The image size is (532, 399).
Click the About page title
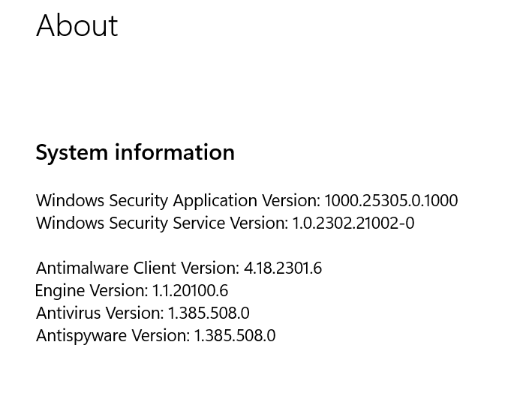[x=77, y=25]
